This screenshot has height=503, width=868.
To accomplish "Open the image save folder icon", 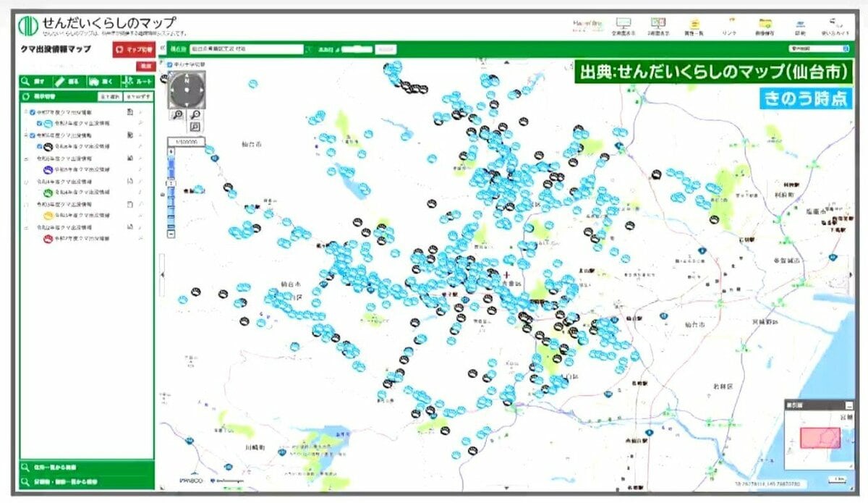I will click(x=764, y=24).
